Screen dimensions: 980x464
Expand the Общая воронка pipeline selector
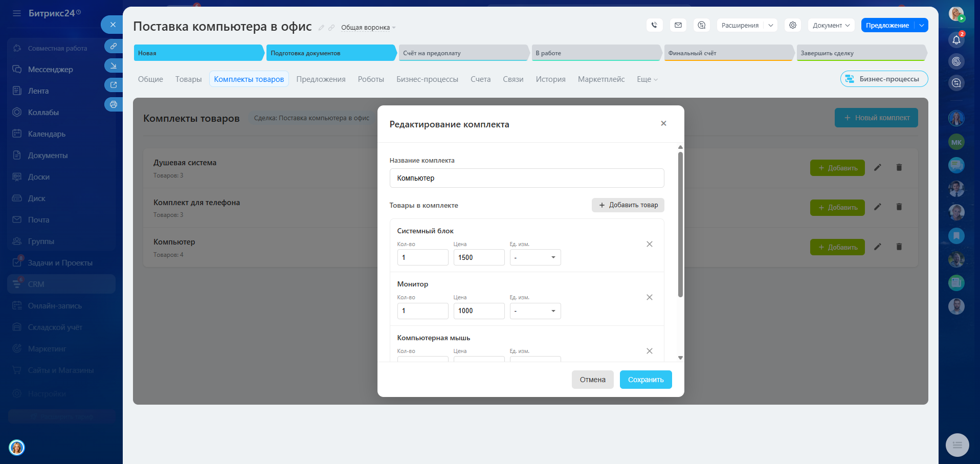click(x=368, y=28)
